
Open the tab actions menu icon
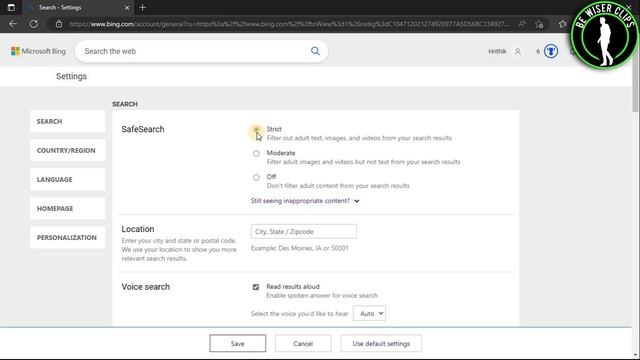coord(11,7)
